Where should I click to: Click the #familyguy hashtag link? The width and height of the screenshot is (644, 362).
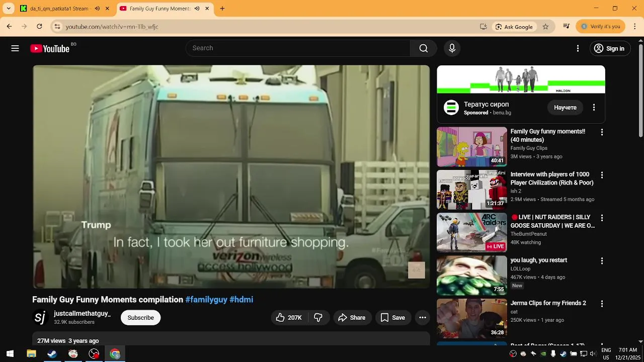206,300
